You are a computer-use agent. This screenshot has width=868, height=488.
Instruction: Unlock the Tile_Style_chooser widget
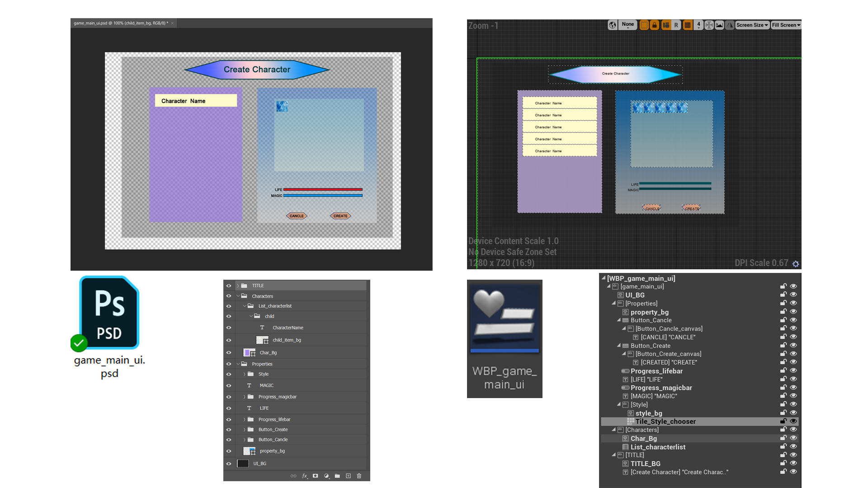[783, 421]
